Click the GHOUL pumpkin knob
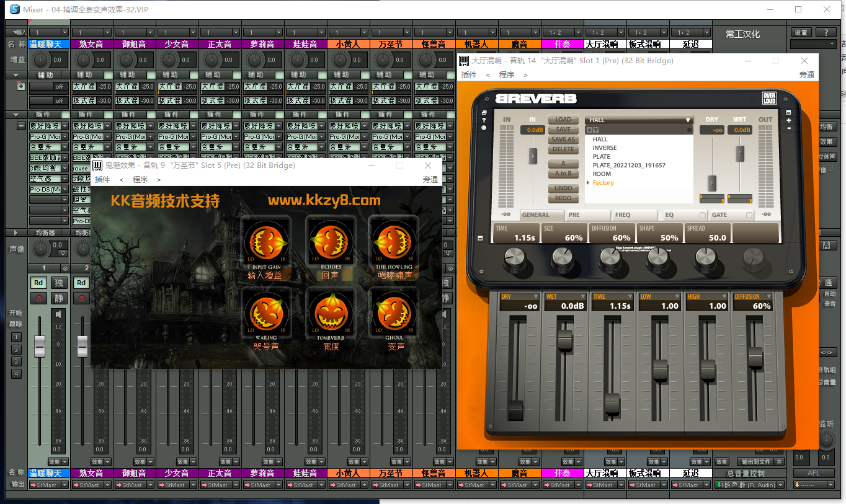 tap(393, 313)
